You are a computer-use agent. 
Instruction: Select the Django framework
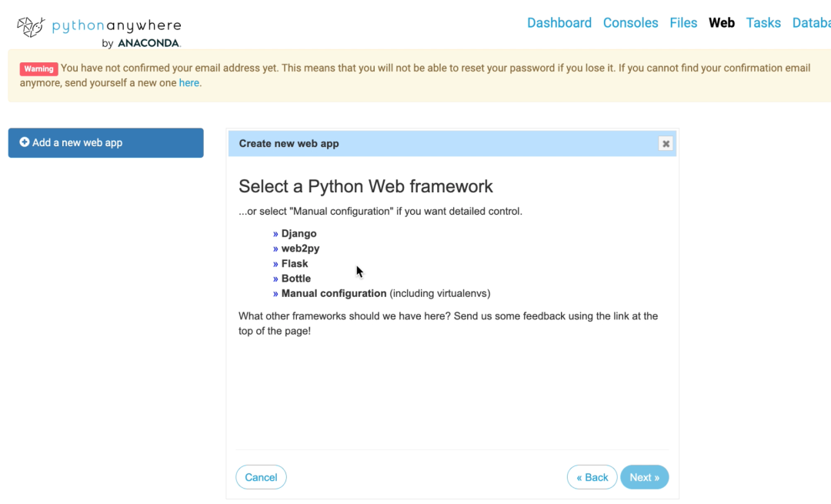[299, 233]
